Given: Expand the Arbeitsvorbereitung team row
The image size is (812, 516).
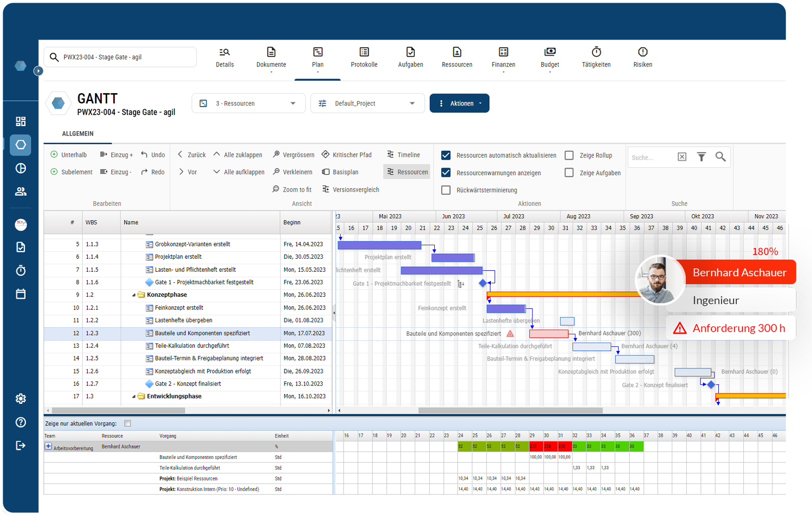Looking at the screenshot, I should pos(48,446).
